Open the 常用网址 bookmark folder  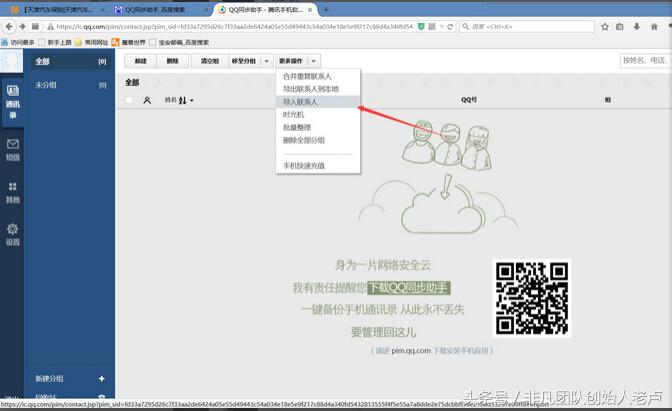[92, 42]
